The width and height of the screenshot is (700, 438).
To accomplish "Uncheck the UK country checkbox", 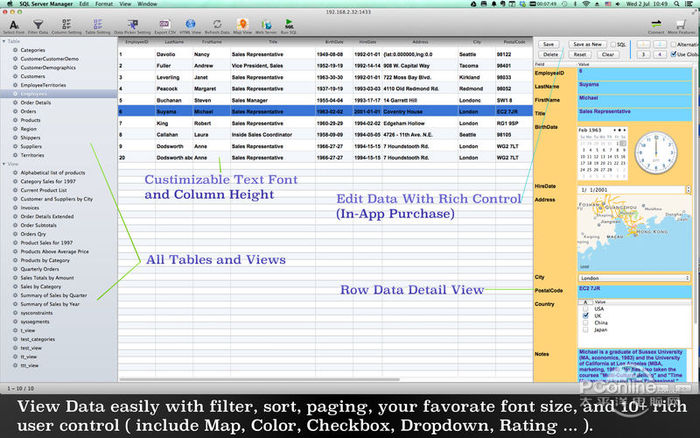I will (584, 316).
